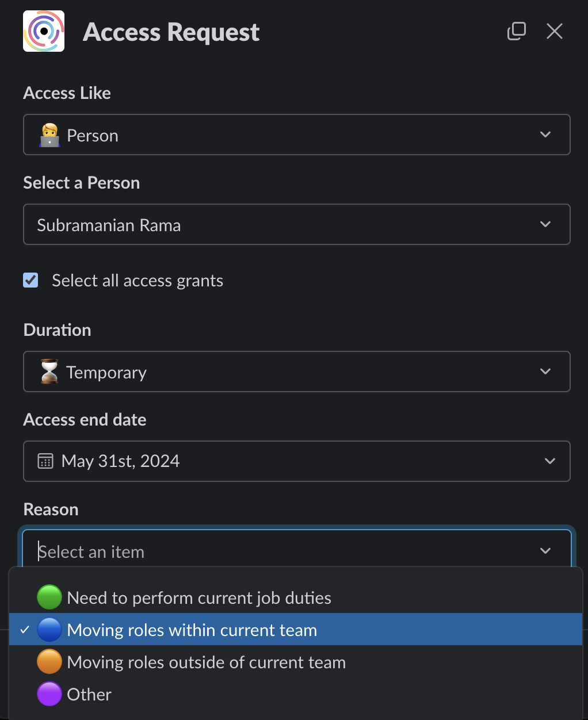Select the Other reason option
This screenshot has height=720, width=588.
pos(89,694)
